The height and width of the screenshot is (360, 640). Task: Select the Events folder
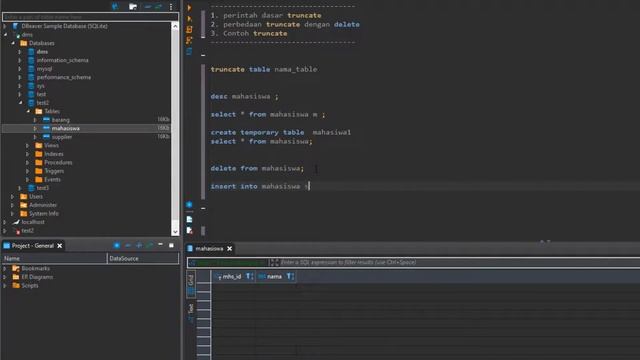(x=52, y=180)
